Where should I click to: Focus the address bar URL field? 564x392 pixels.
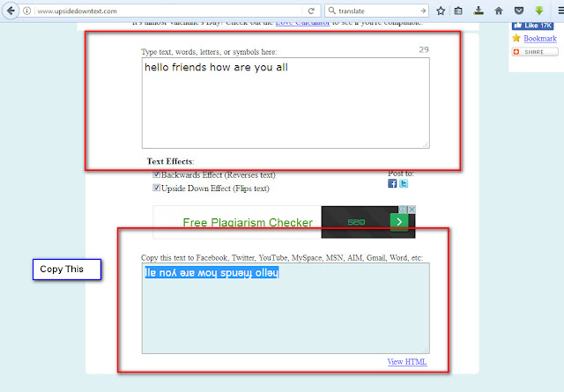pyautogui.click(x=169, y=11)
